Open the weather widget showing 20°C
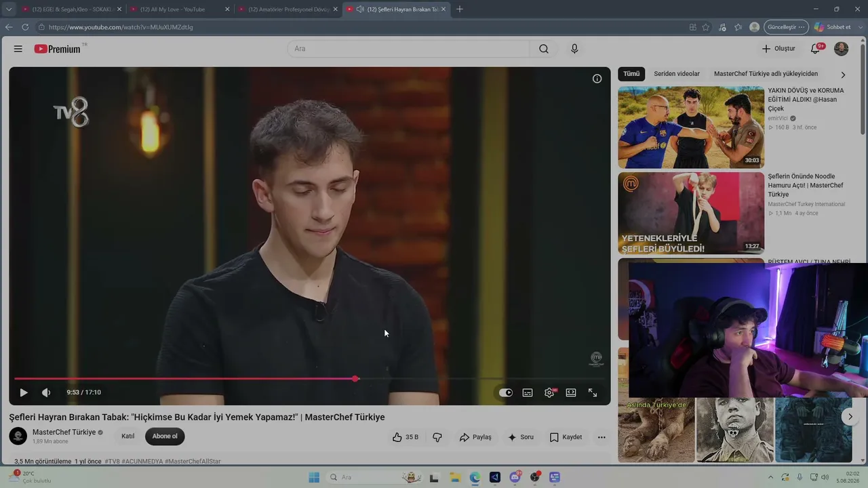Viewport: 868px width, 488px height. coord(31,477)
